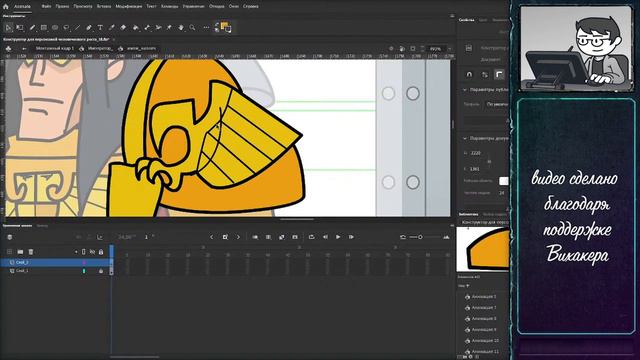640x360 pixels.
Task: Select the Hand tool
Action: tap(181, 27)
